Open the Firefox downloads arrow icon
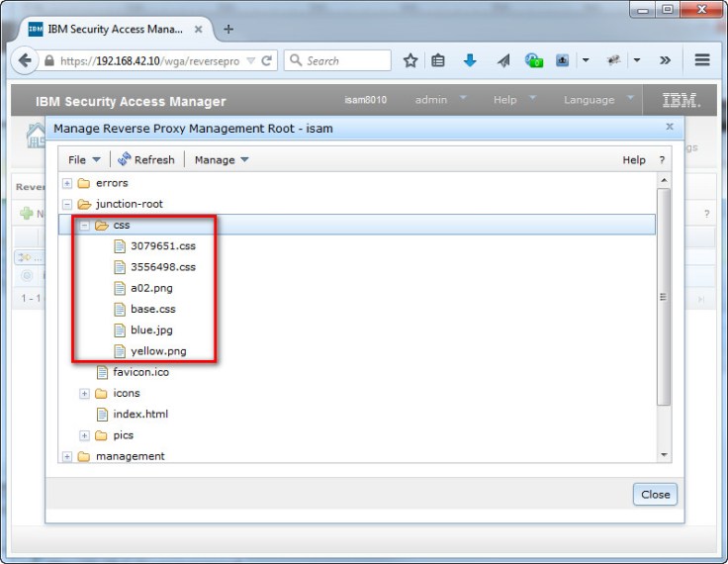Screen dimensions: 728x564 coord(471,60)
